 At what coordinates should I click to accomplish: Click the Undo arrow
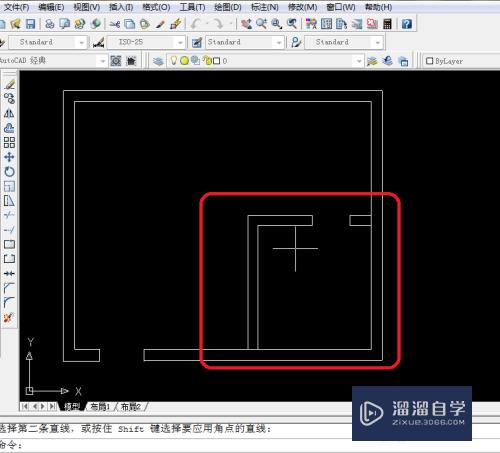[x=196, y=24]
